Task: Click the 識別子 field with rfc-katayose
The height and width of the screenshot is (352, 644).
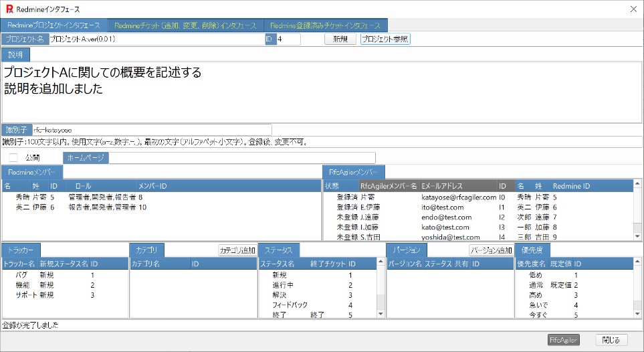Action: tap(152, 130)
